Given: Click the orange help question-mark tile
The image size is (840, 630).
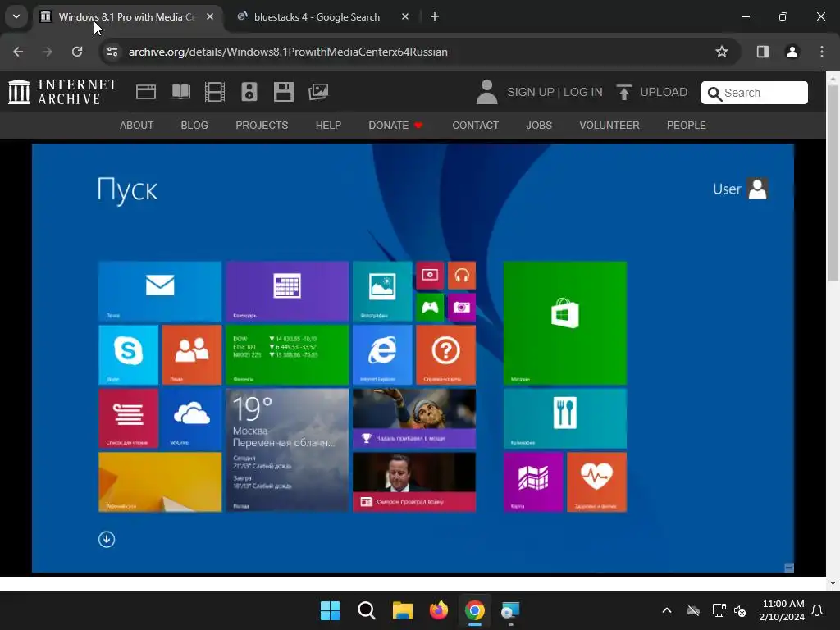Looking at the screenshot, I should click(x=445, y=354).
